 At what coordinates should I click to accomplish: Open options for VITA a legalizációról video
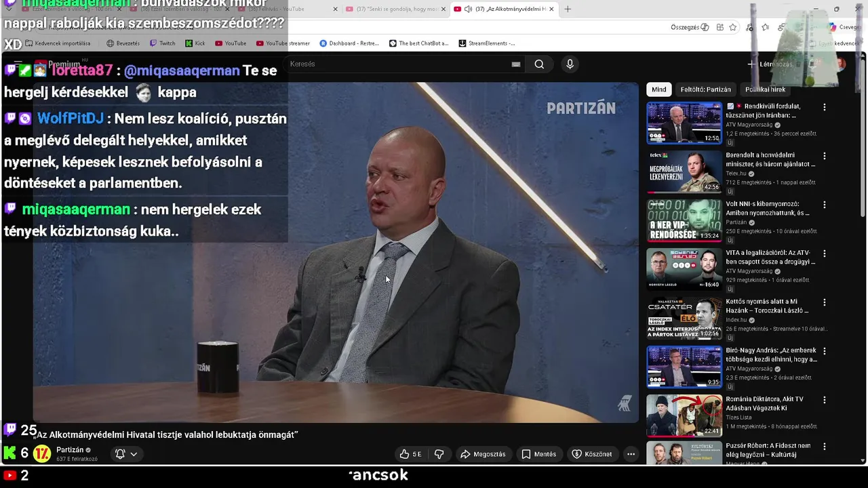coord(825,253)
